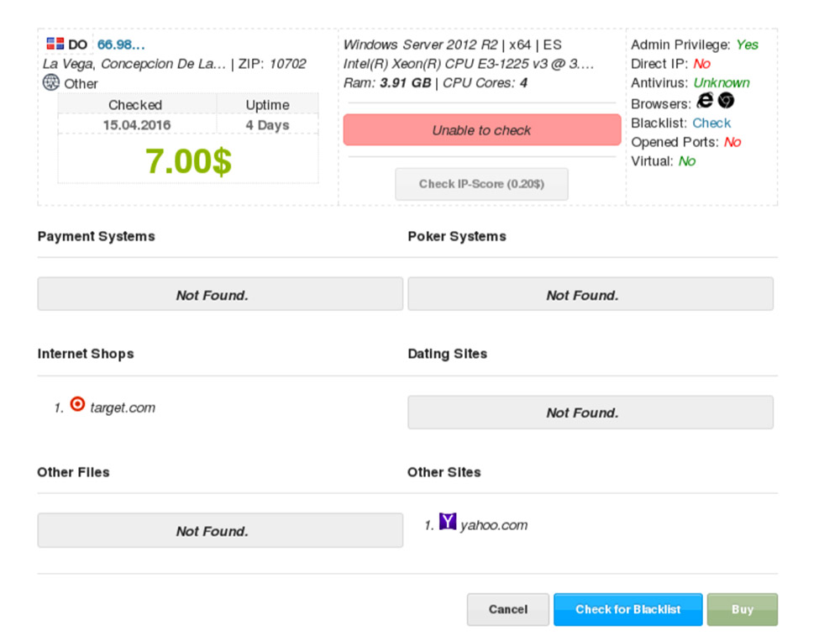Click the La Vega location text
The width and height of the screenshot is (840, 636).
click(134, 64)
